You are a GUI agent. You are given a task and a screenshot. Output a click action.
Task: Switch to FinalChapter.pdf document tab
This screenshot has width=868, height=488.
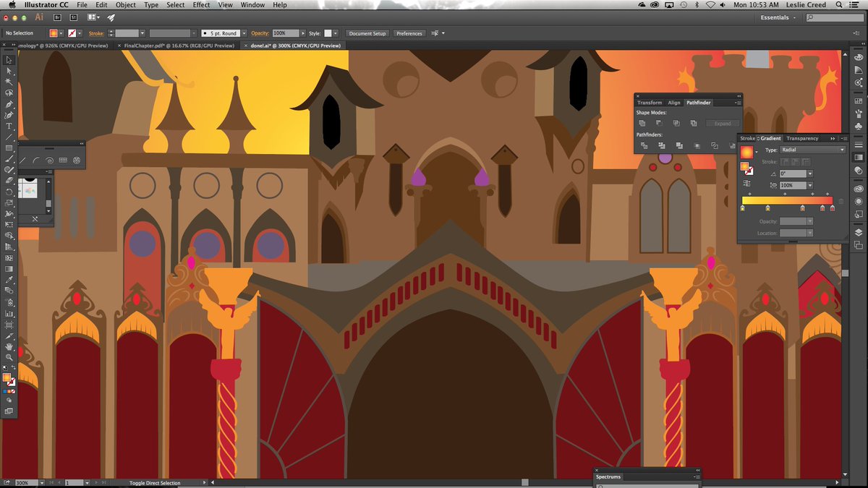[x=179, y=46]
